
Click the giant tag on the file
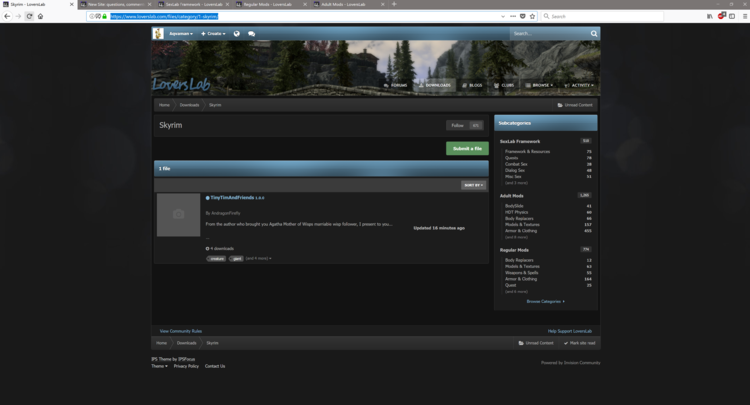click(236, 259)
